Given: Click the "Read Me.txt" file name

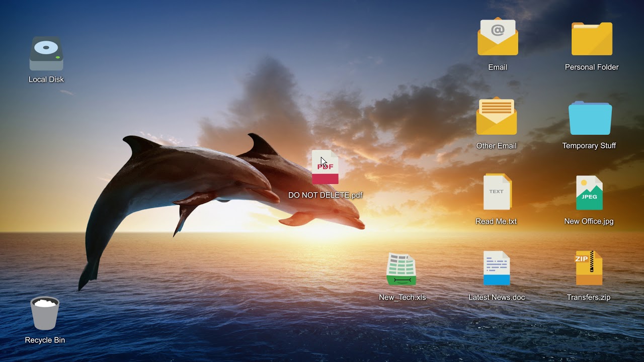Looking at the screenshot, I should (x=496, y=221).
